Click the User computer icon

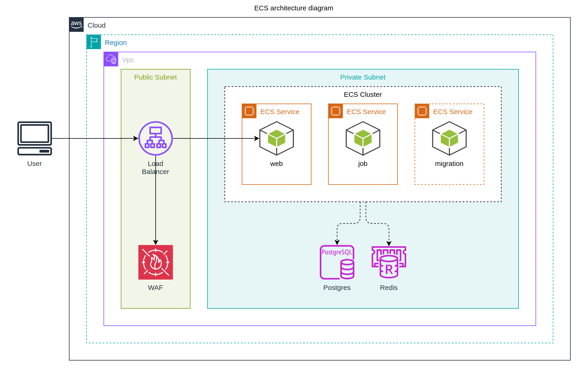35,138
